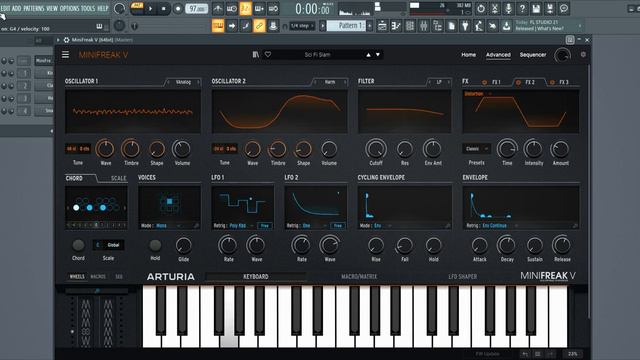Load previous preset with up arrow
The height and width of the screenshot is (360, 640).
(368, 55)
